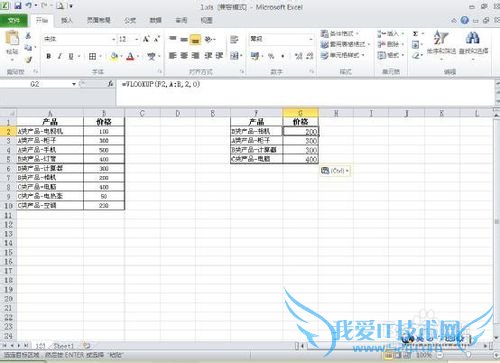Click the Increase Indent icon
The image size is (500, 363).
(219, 56)
